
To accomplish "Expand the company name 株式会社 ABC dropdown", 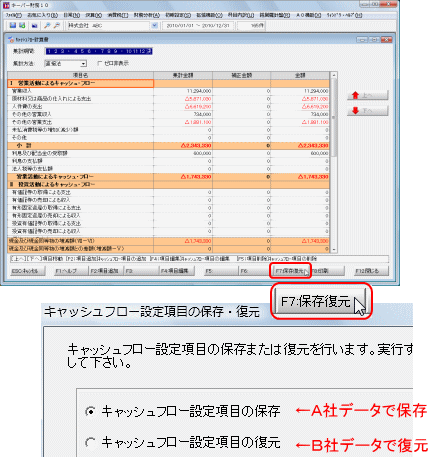I will click(x=154, y=25).
